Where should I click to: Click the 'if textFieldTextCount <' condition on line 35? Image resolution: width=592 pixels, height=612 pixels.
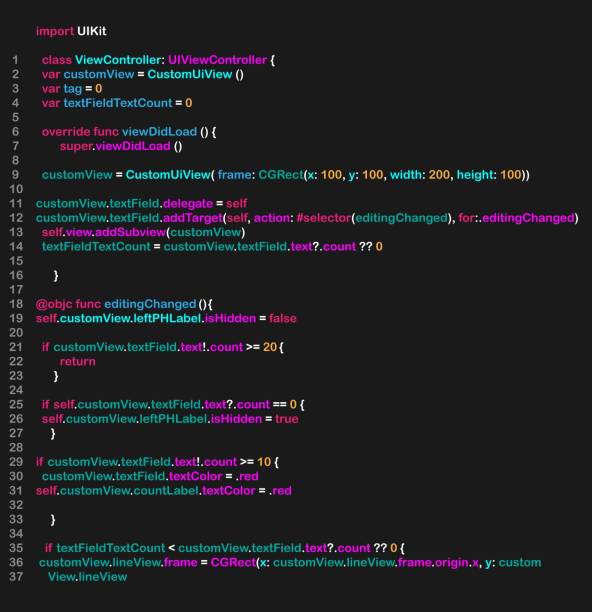[x=110, y=548]
